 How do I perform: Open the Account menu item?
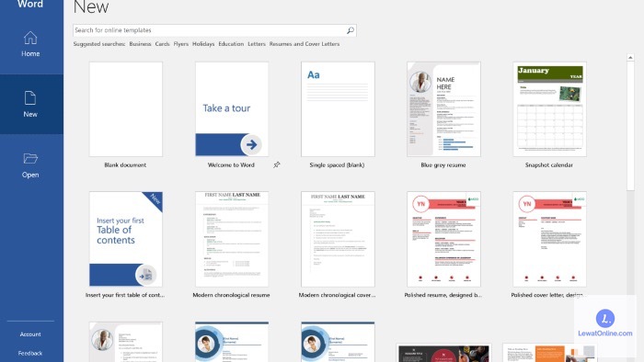30,334
